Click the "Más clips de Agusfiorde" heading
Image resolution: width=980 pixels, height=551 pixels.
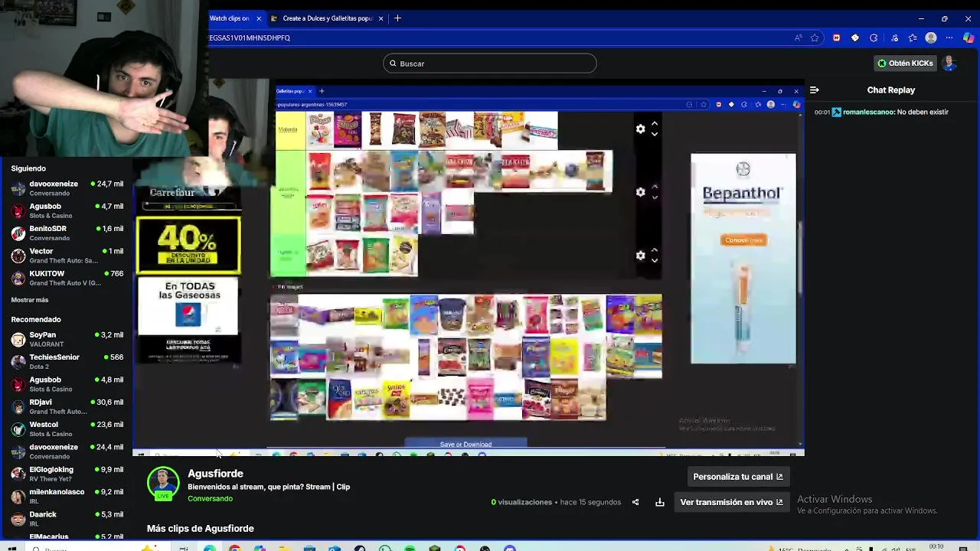[201, 529]
